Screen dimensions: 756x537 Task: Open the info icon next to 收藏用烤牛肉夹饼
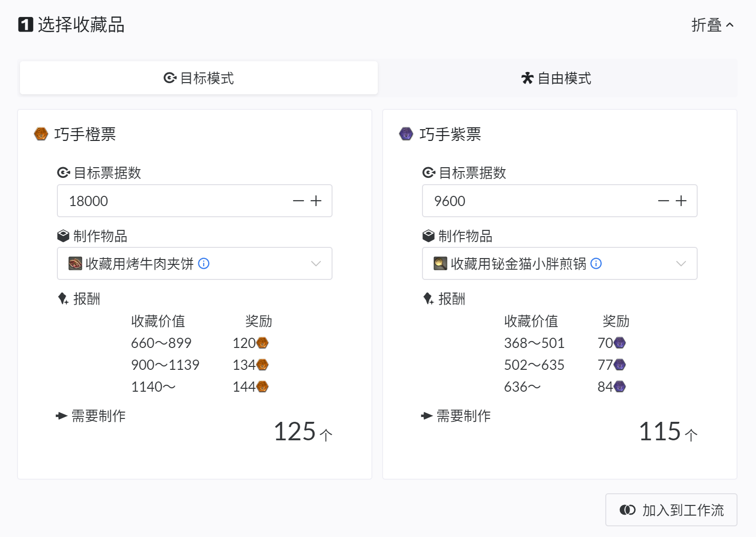click(204, 264)
